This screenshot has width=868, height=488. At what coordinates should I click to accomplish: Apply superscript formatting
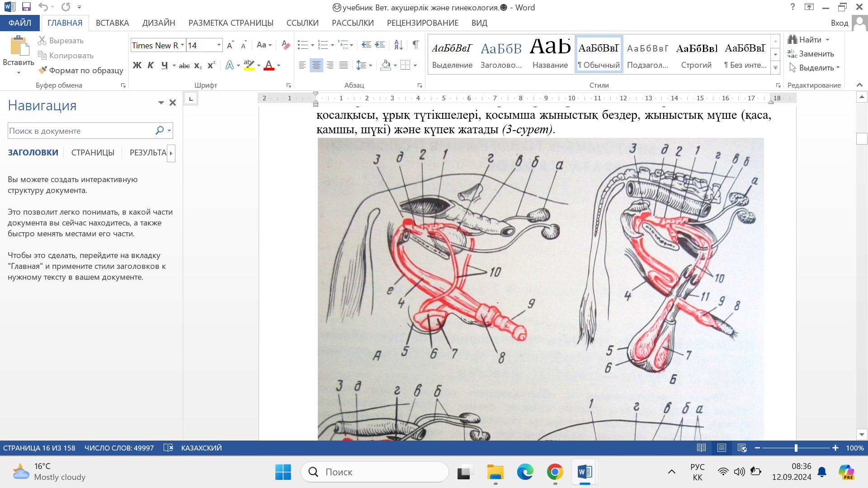[211, 66]
